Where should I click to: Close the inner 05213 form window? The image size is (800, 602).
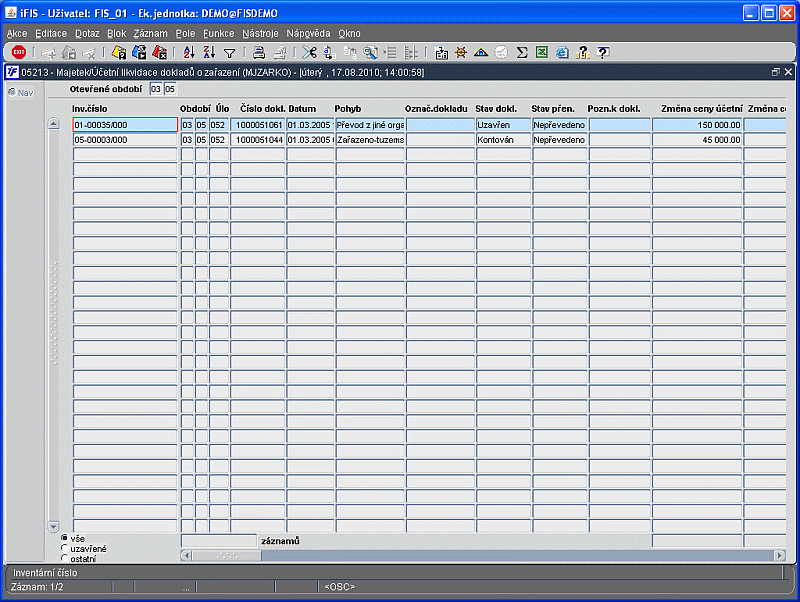coord(788,72)
